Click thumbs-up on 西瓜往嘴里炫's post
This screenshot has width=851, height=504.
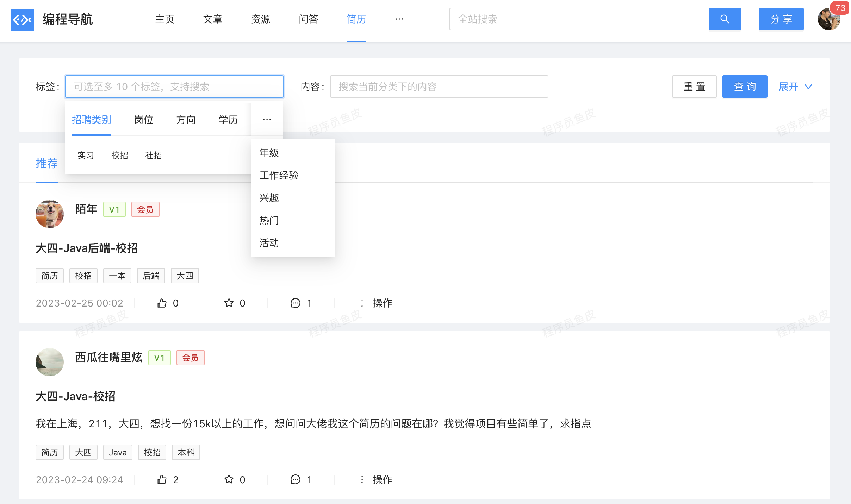tap(162, 480)
